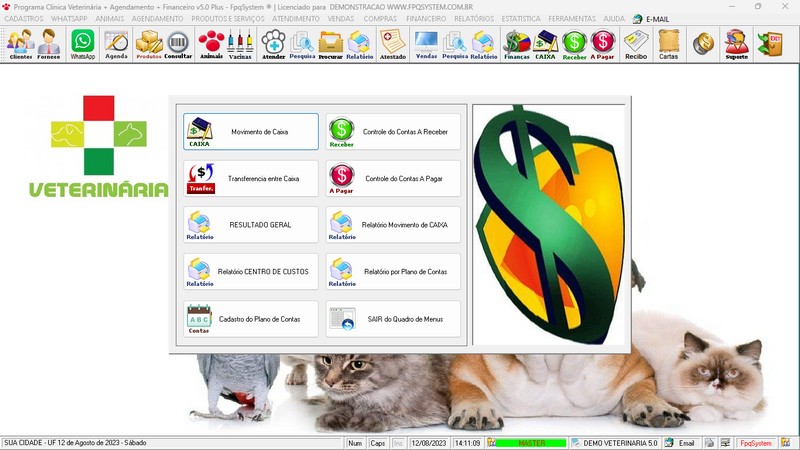Open the COMPRAS menu
Viewport: 800px width, 450px height.
pyautogui.click(x=380, y=19)
